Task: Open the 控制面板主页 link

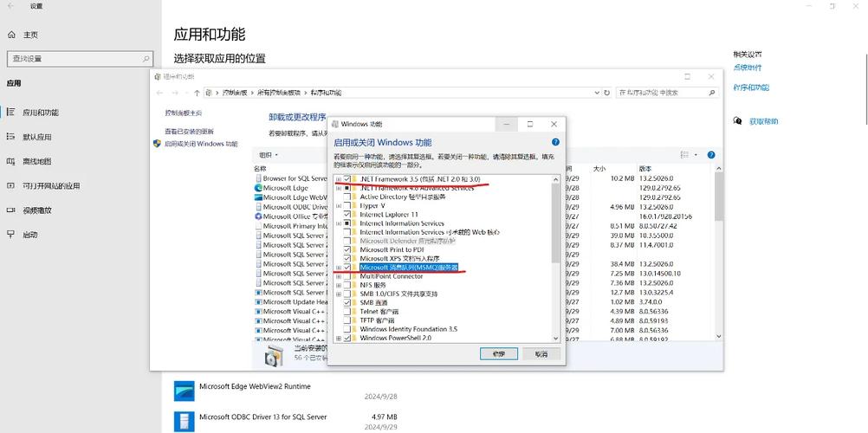Action: pyautogui.click(x=184, y=113)
